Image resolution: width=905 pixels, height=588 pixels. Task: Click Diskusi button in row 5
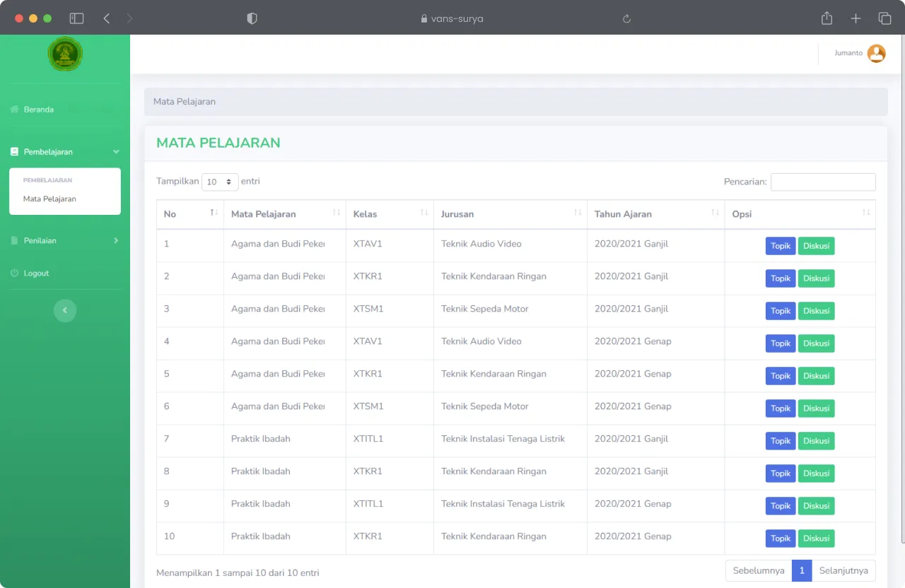pyautogui.click(x=816, y=376)
